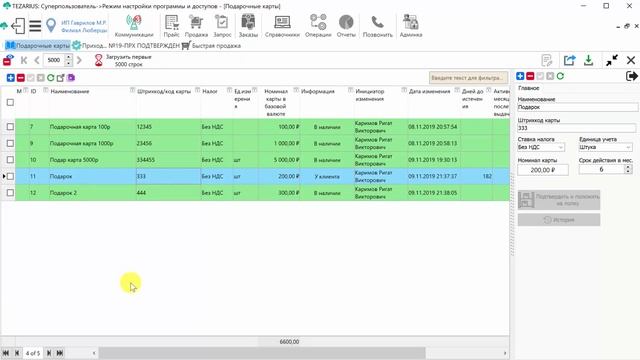Screen dimensions: 640x360
Task: Click the Штрихкод карты field 333
Action: [x=576, y=128]
